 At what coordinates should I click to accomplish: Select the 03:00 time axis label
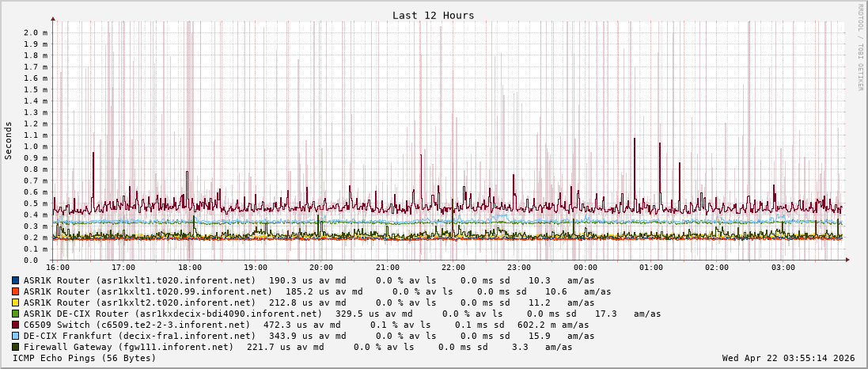pos(783,268)
